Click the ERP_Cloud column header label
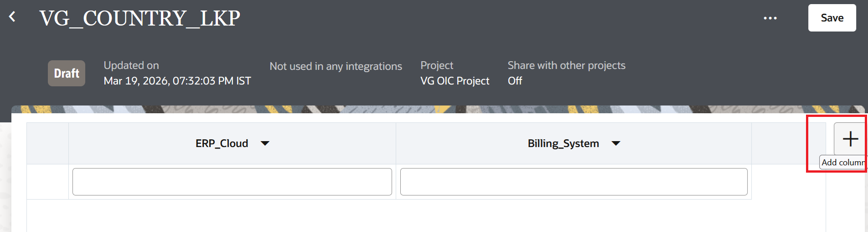The height and width of the screenshot is (232, 868). pos(222,143)
